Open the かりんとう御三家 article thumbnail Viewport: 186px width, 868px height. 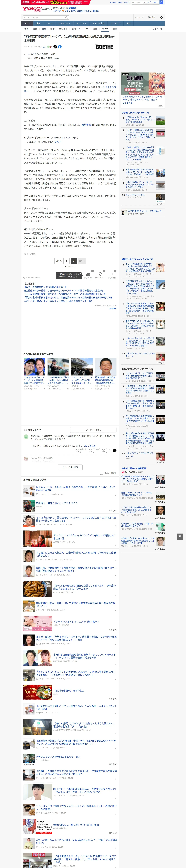tap(38, 588)
